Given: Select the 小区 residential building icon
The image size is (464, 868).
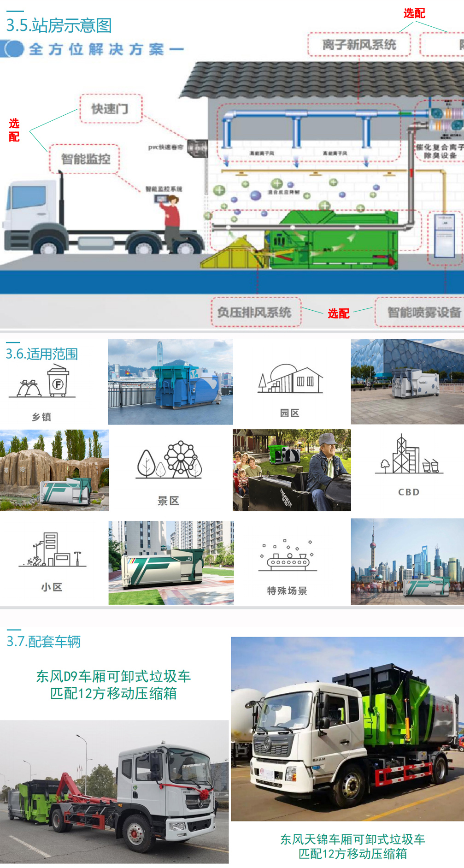Looking at the screenshot, I should tap(52, 550).
